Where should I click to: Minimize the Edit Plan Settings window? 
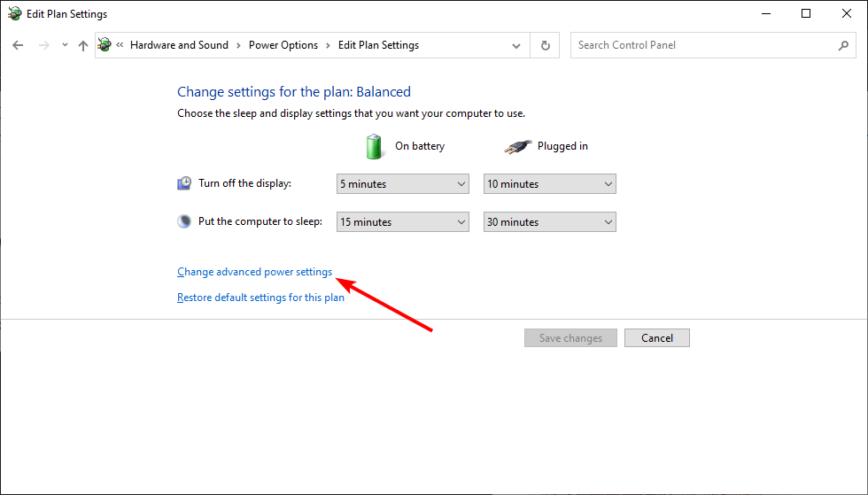[x=766, y=14]
